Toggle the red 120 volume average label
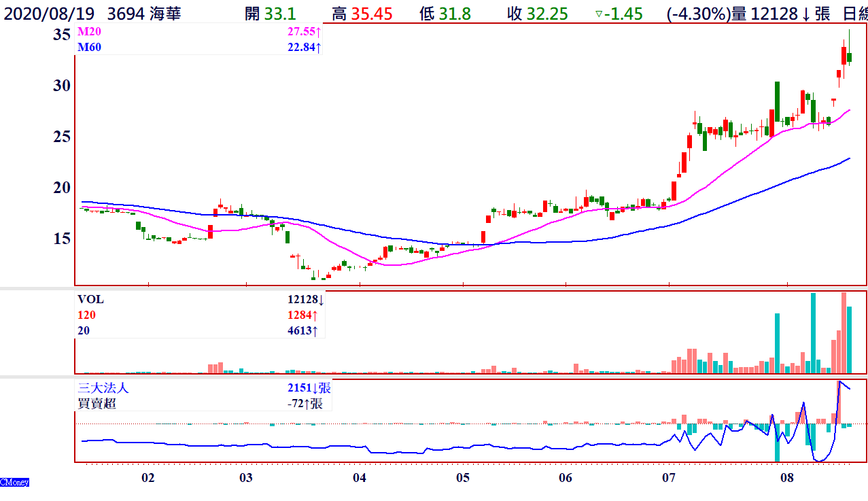 click(86, 315)
